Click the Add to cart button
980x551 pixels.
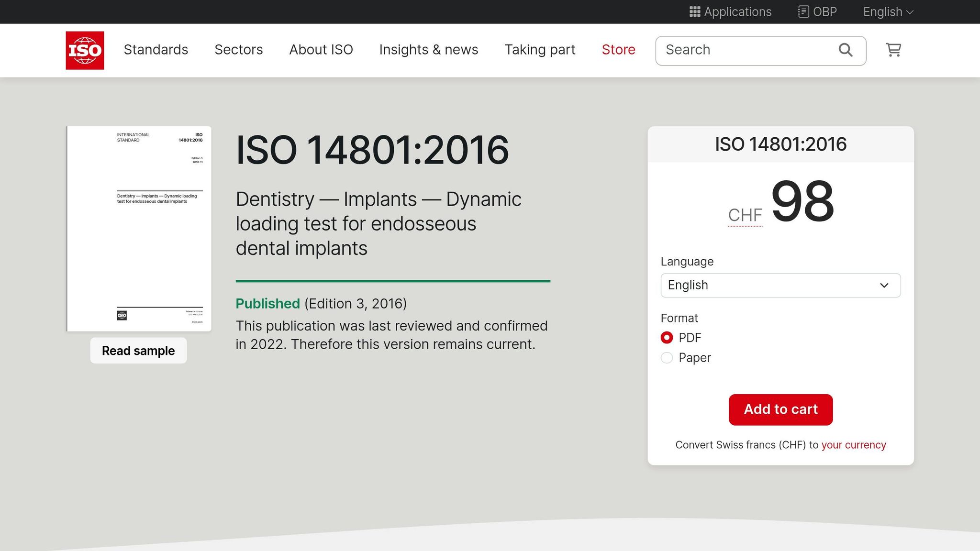click(780, 409)
